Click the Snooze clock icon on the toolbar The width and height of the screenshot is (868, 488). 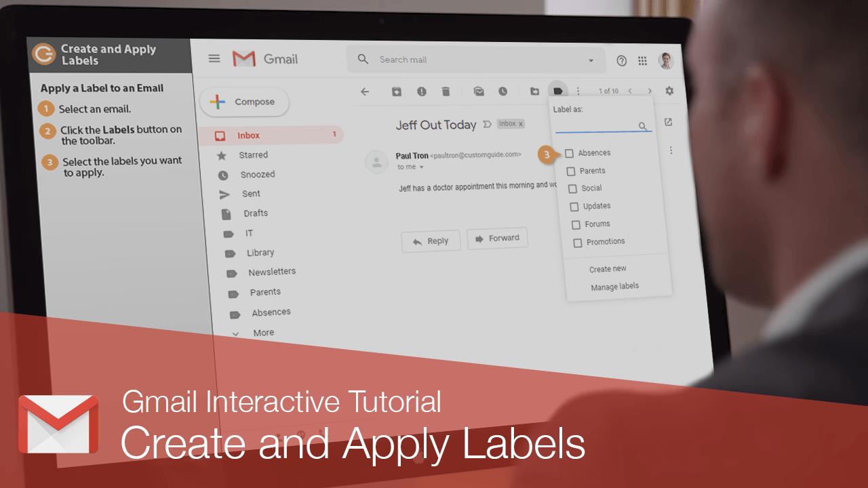coord(502,91)
